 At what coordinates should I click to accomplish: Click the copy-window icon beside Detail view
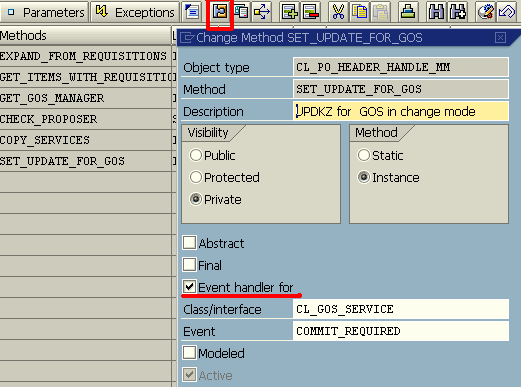(241, 12)
